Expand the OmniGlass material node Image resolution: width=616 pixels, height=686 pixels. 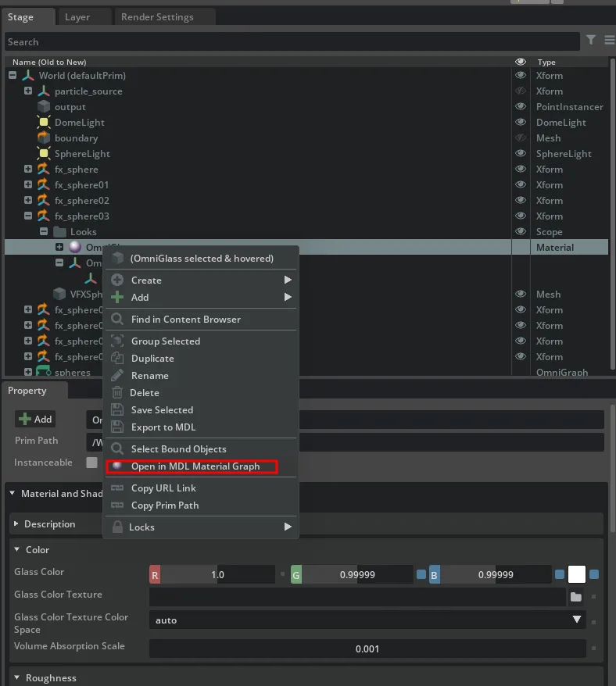59,247
